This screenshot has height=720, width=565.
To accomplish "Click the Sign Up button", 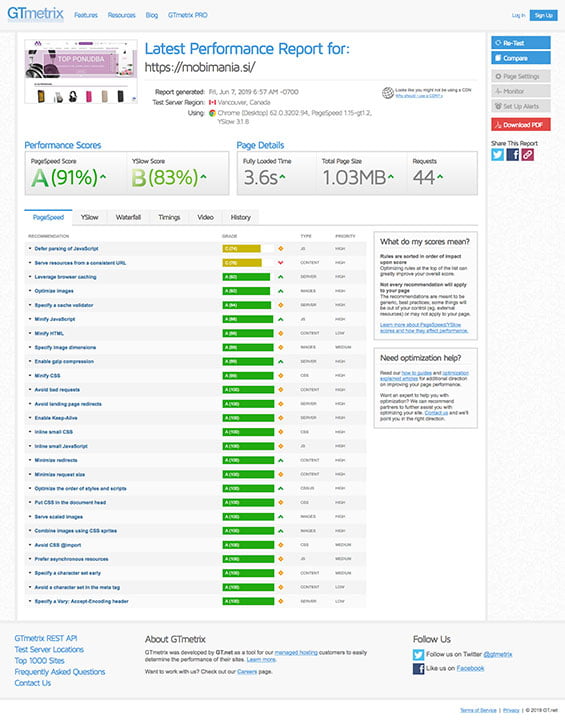I will (543, 15).
